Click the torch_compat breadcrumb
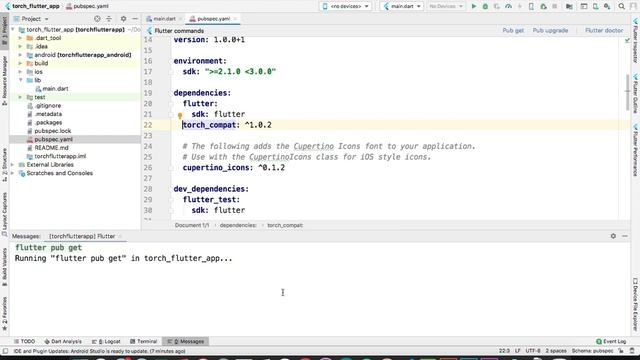The width and height of the screenshot is (640, 360). tap(285, 225)
